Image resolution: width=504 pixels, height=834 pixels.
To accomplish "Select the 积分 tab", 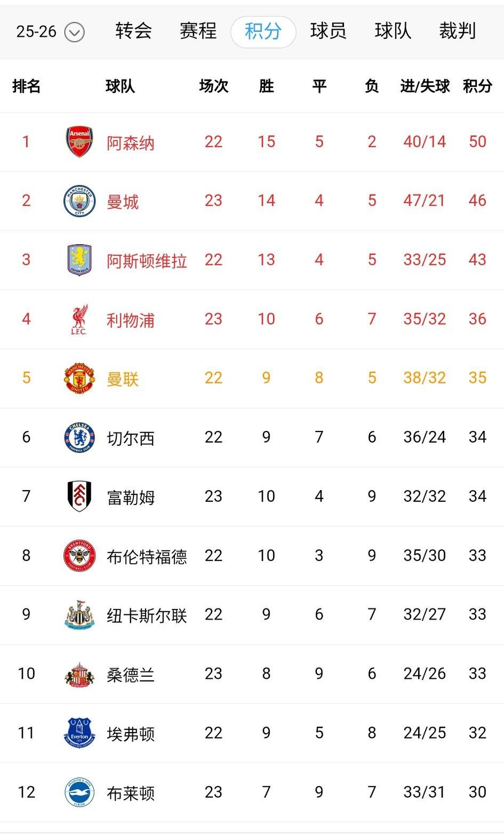I will (263, 31).
